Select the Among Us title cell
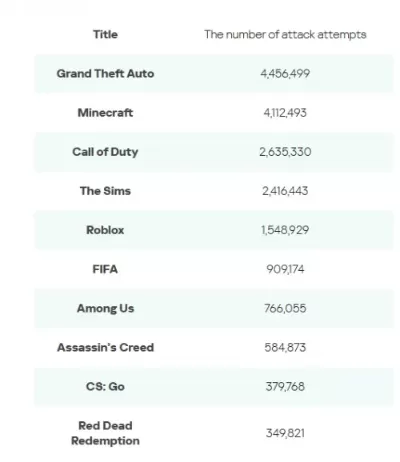The image size is (400, 462). click(105, 308)
